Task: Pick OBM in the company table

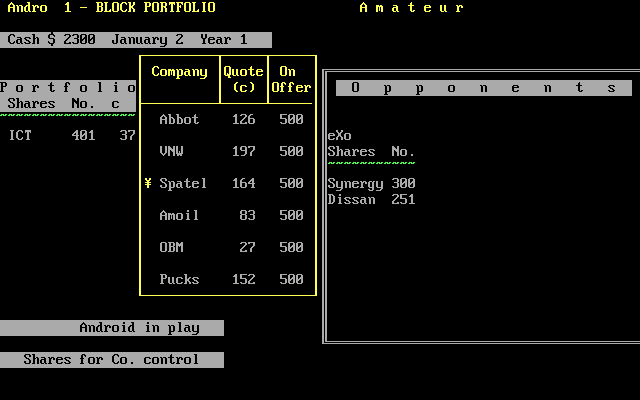Action: [x=171, y=248]
